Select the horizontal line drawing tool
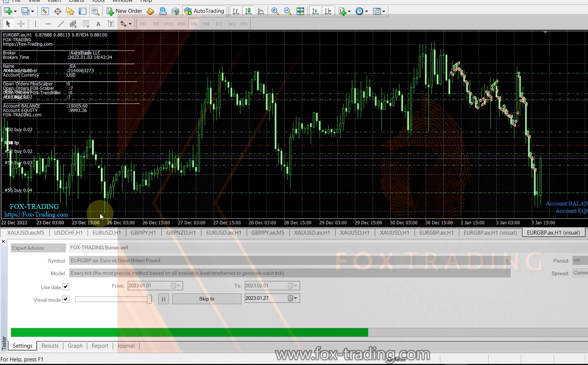This screenshot has height=365, width=588. click(48, 24)
